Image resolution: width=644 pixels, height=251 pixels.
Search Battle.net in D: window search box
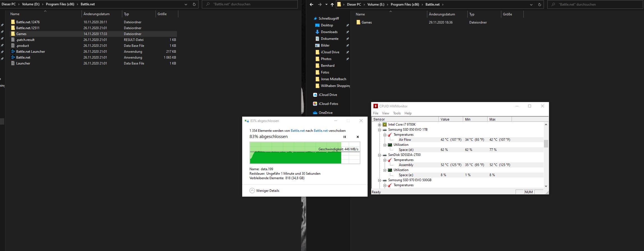click(x=250, y=4)
